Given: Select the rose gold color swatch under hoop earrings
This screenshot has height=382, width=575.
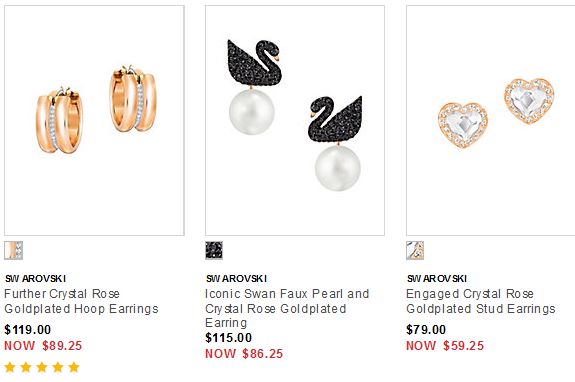Looking at the screenshot, I should tap(14, 251).
